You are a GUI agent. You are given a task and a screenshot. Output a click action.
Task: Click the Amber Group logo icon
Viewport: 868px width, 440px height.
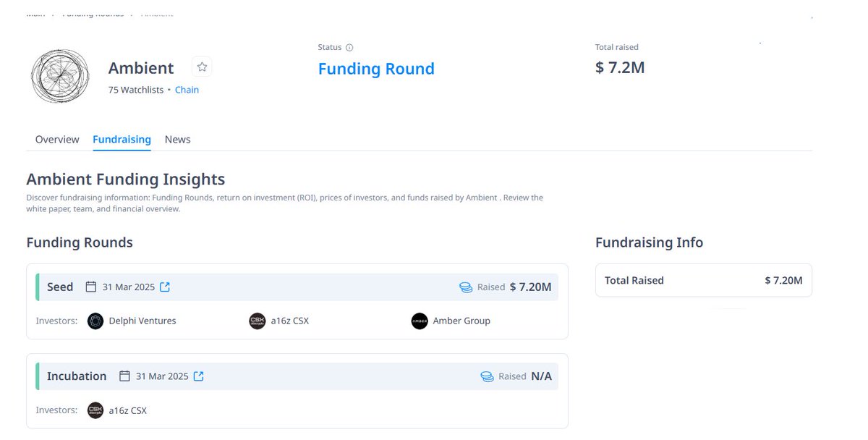(x=420, y=321)
